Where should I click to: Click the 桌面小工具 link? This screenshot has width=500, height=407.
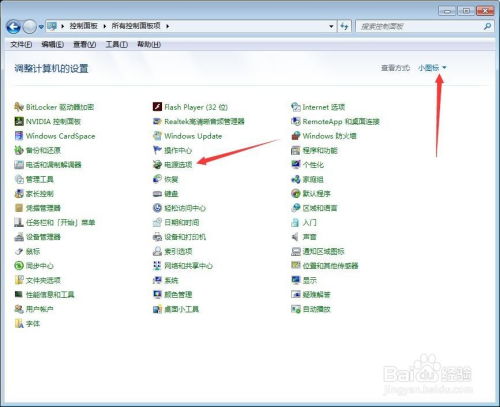(181, 309)
